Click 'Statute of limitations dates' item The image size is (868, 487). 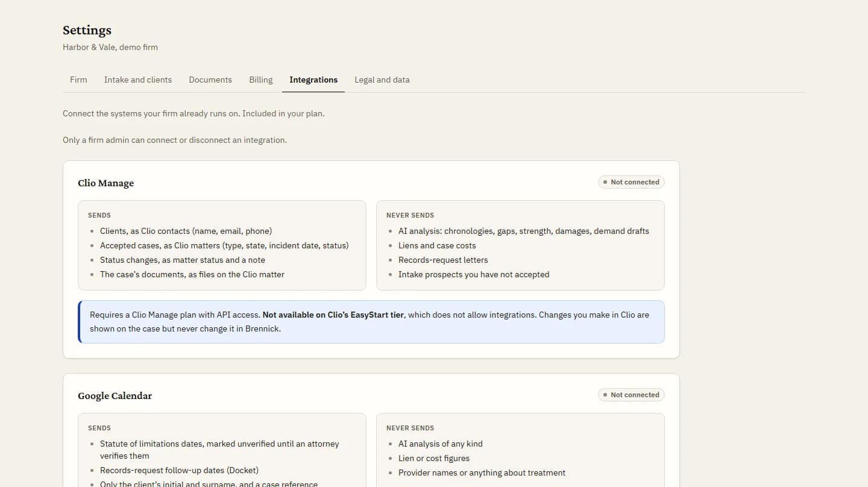pos(219,450)
